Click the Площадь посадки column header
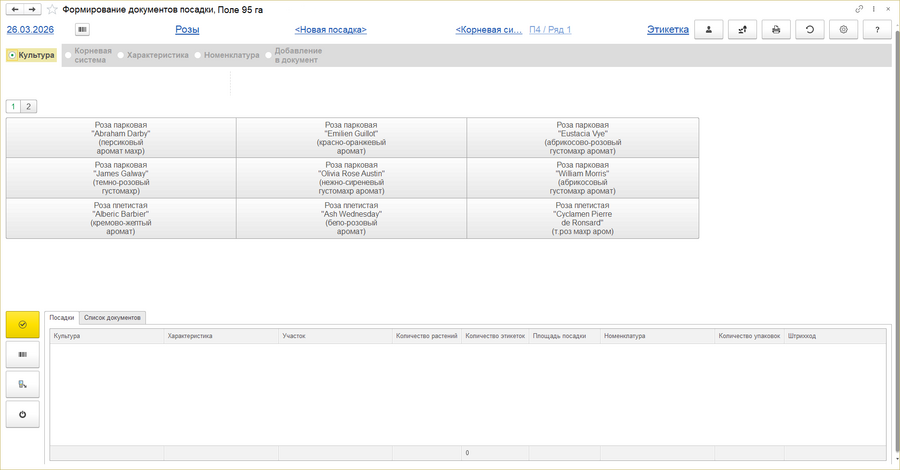The image size is (900, 470). [x=564, y=336]
